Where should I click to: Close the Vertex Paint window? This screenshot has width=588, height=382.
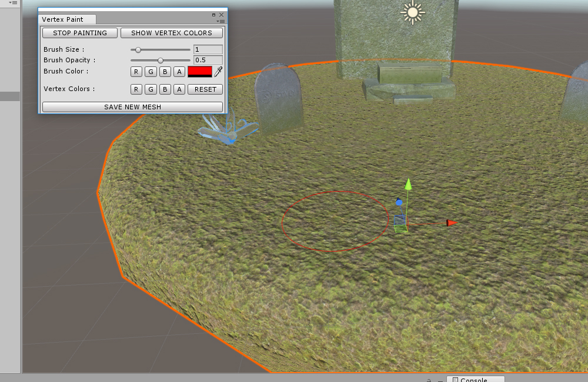221,15
